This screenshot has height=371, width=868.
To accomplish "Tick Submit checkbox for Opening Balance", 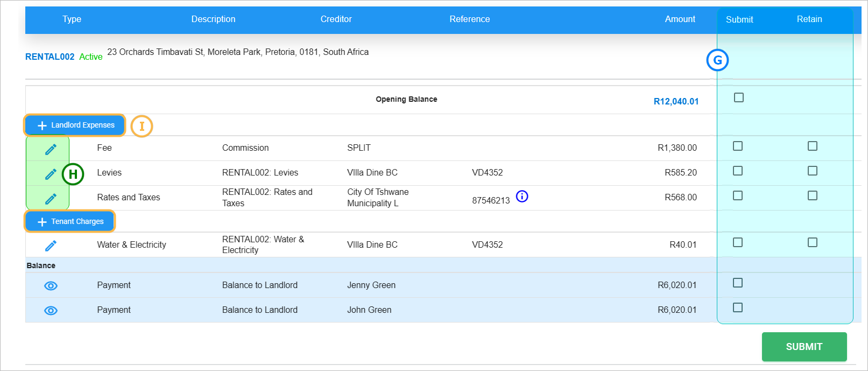I will 739,97.
